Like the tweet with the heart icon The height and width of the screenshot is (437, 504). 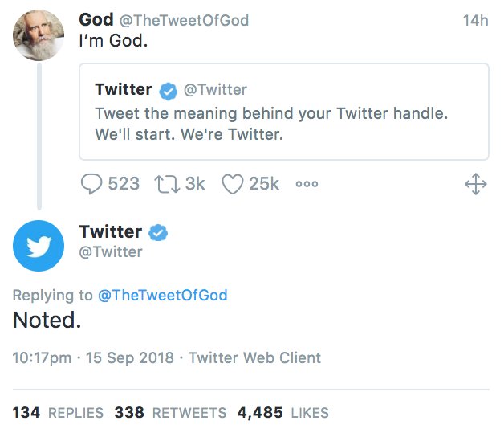point(232,184)
